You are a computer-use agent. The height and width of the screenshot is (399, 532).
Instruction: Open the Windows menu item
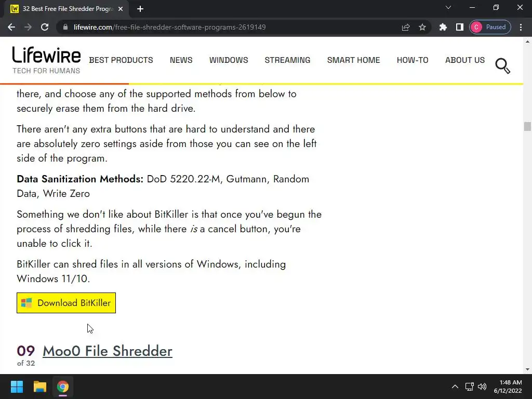point(229,60)
